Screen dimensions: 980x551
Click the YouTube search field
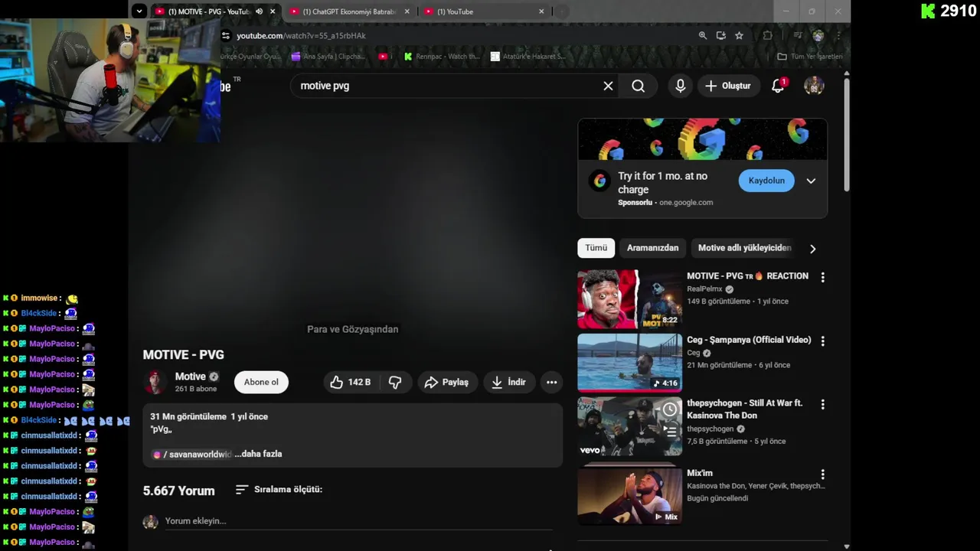click(x=448, y=86)
